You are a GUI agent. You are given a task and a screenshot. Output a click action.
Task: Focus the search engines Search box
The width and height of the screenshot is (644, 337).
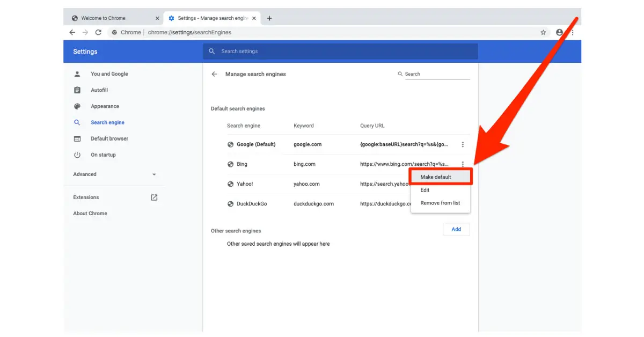point(436,74)
